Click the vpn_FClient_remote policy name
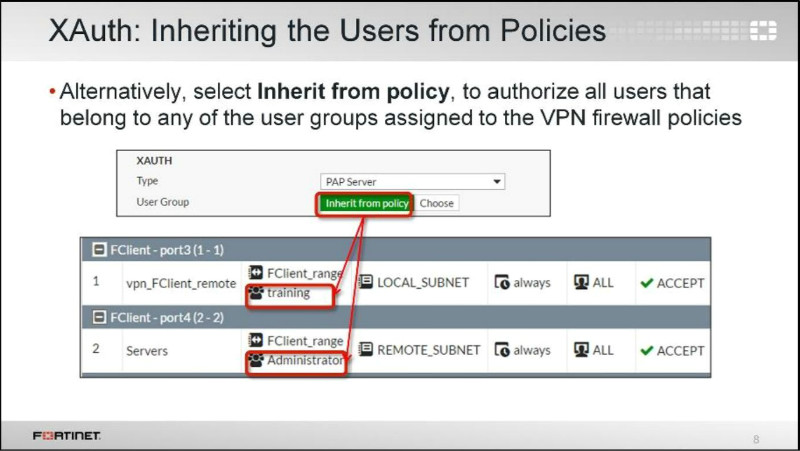The height and width of the screenshot is (451, 800). [181, 283]
